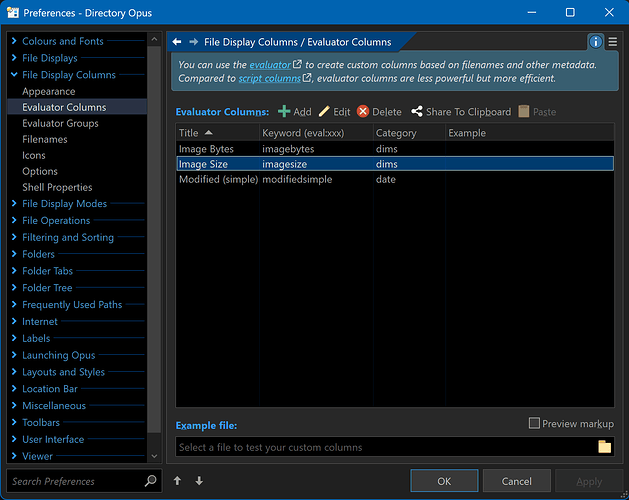The width and height of the screenshot is (629, 500).
Task: Collapse the File Display Columns section
Action: point(14,74)
